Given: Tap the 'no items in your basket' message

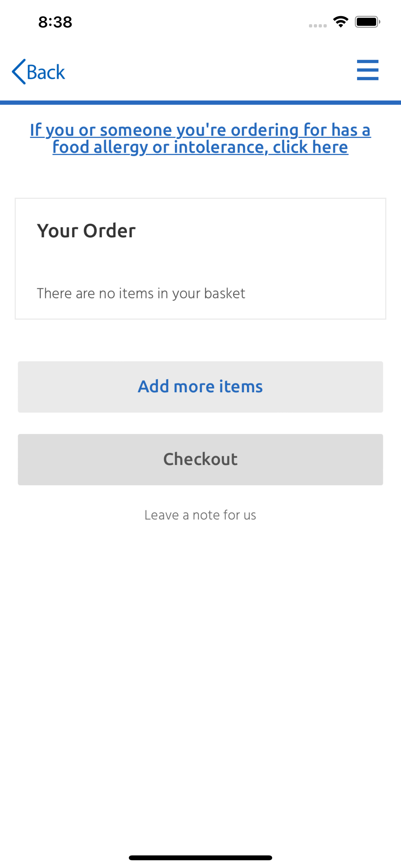Looking at the screenshot, I should 141,294.
